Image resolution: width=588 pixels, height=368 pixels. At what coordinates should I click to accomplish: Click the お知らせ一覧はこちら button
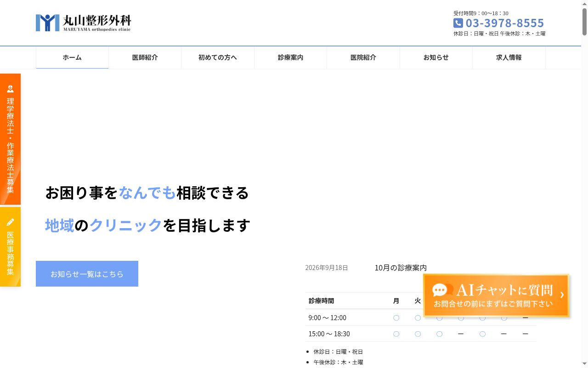[87, 274]
